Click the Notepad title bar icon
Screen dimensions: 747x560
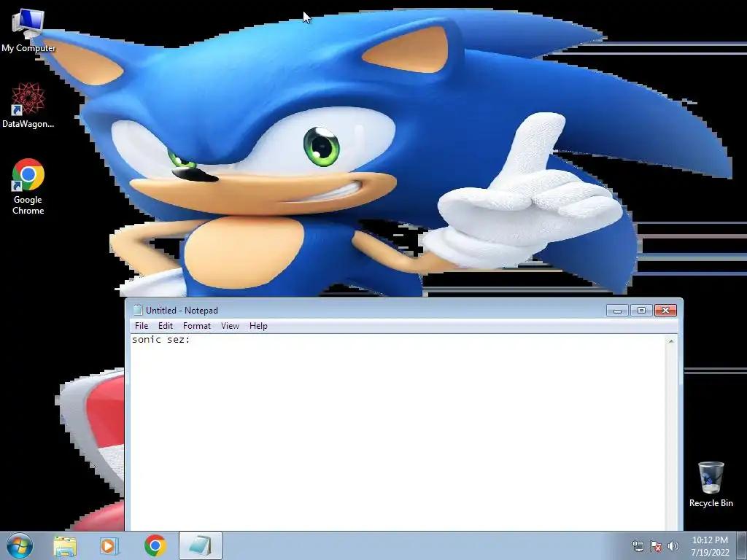tap(138, 310)
